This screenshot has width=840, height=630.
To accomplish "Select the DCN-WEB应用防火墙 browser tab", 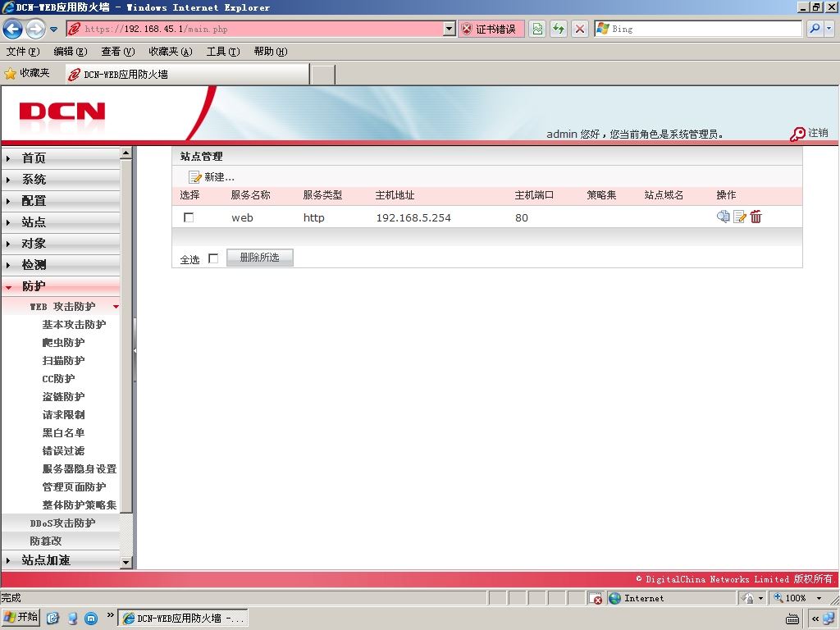I will pos(187,75).
